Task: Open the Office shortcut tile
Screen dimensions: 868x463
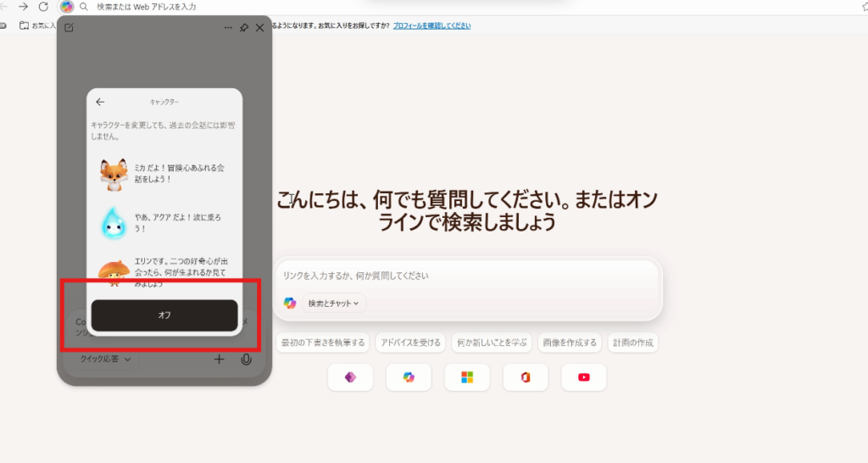Action: [x=526, y=377]
